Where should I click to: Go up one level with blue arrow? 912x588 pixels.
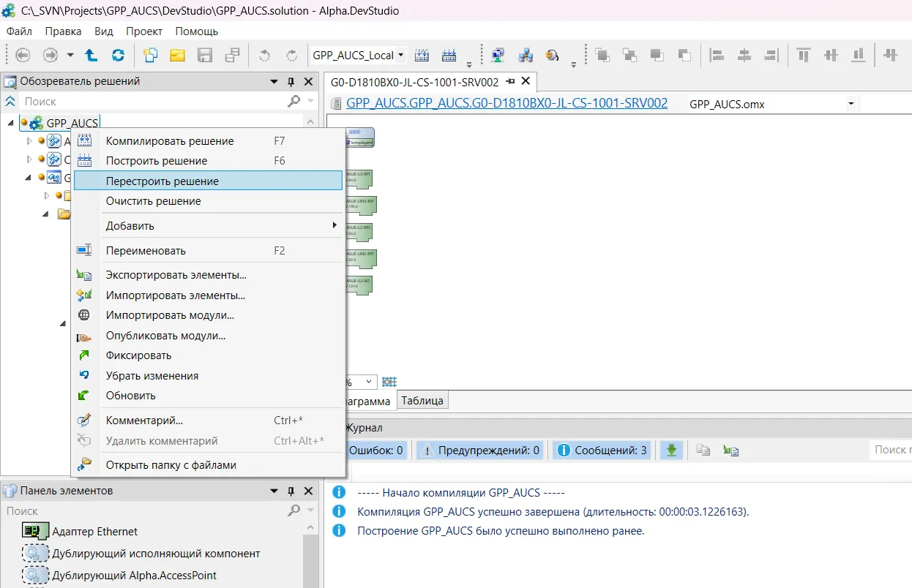pos(91,55)
